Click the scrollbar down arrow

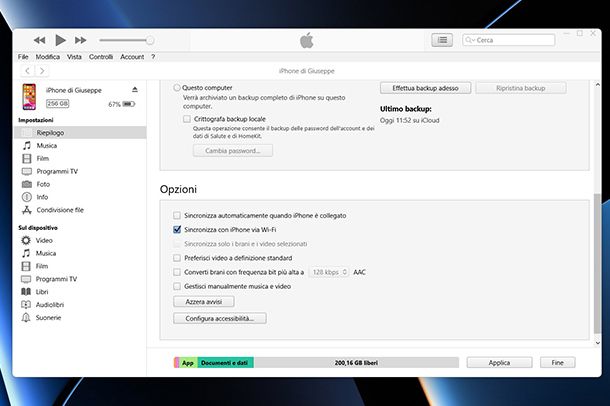(x=598, y=343)
